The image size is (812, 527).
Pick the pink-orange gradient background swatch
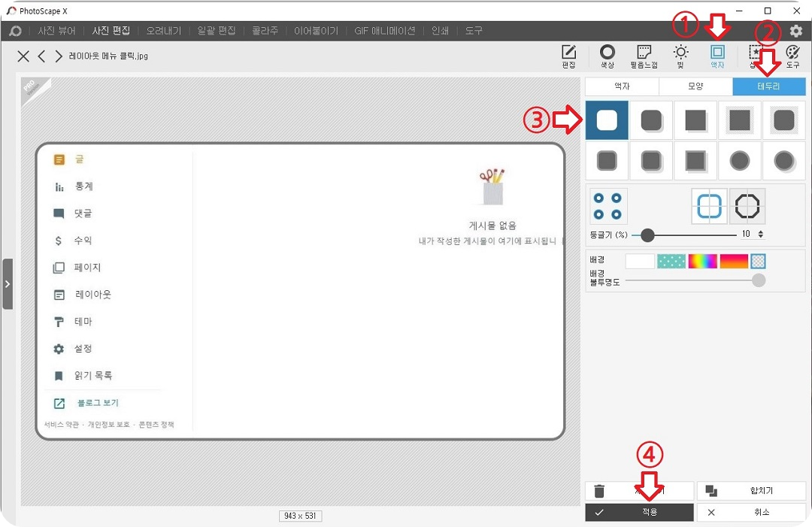pyautogui.click(x=734, y=262)
